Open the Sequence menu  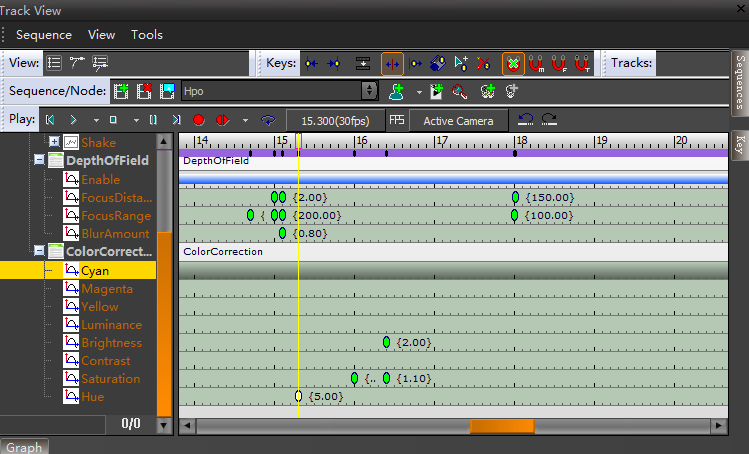tap(43, 34)
